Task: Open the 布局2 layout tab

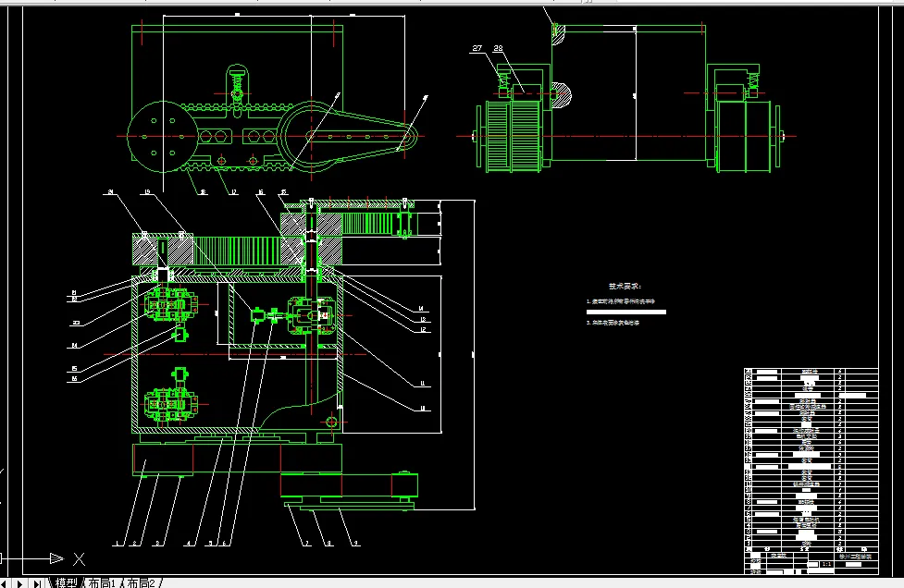Action: coord(142,582)
